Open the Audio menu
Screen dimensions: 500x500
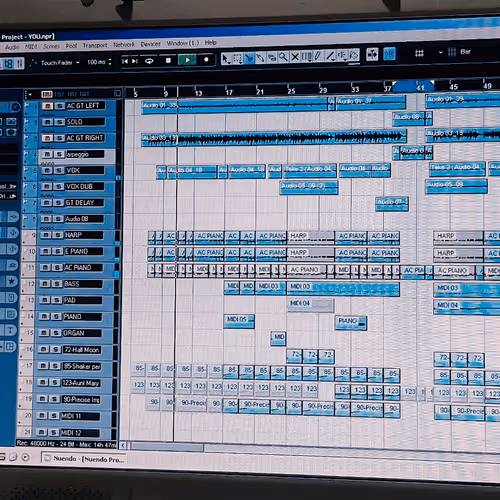(12, 47)
